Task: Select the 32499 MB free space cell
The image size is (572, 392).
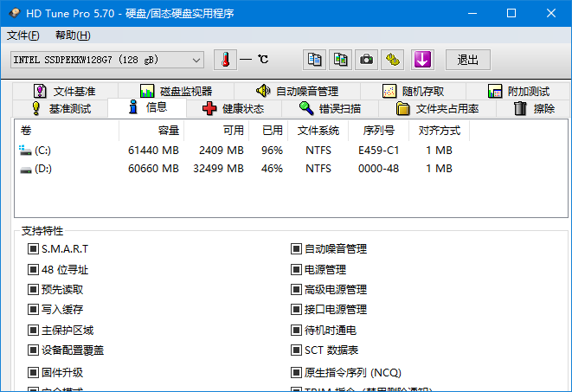Action: click(219, 169)
